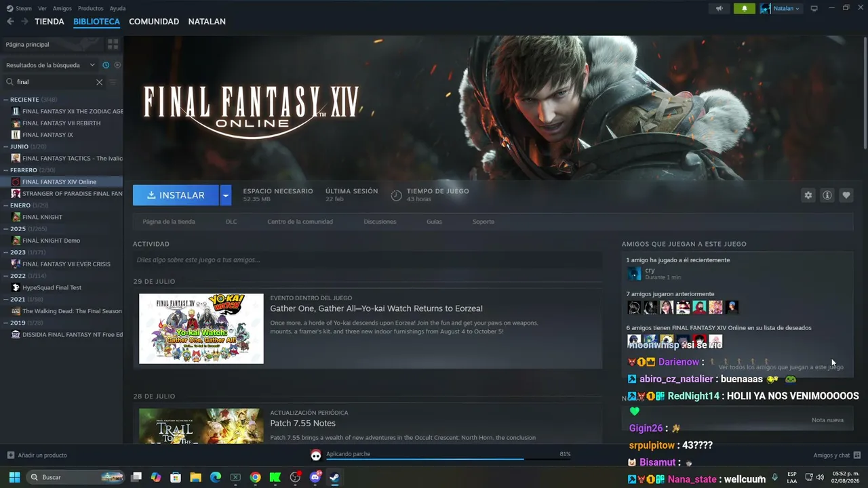Visit Centro de la comunidad
Screen dimensions: 868x488
pyautogui.click(x=300, y=222)
